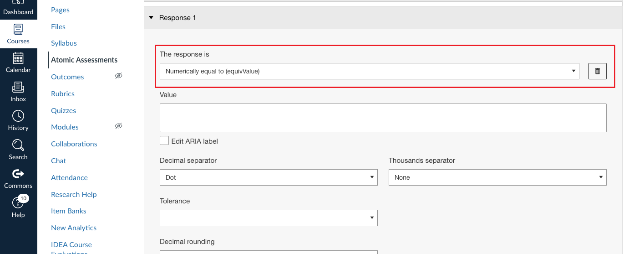The height and width of the screenshot is (254, 644).
Task: Open the Inbox icon
Action: click(x=18, y=88)
